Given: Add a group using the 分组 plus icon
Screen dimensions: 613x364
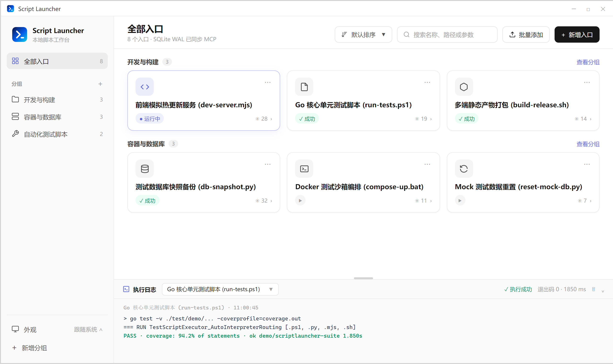Looking at the screenshot, I should (x=100, y=84).
